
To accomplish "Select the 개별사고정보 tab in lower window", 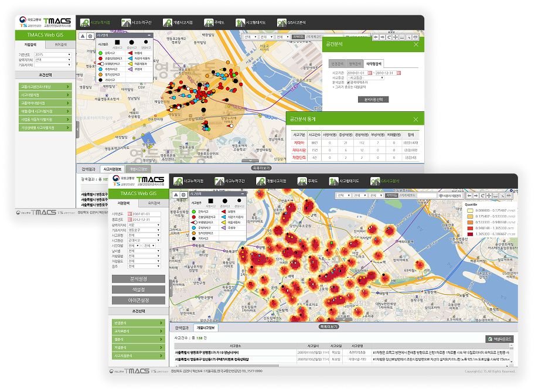I will click(x=205, y=328).
